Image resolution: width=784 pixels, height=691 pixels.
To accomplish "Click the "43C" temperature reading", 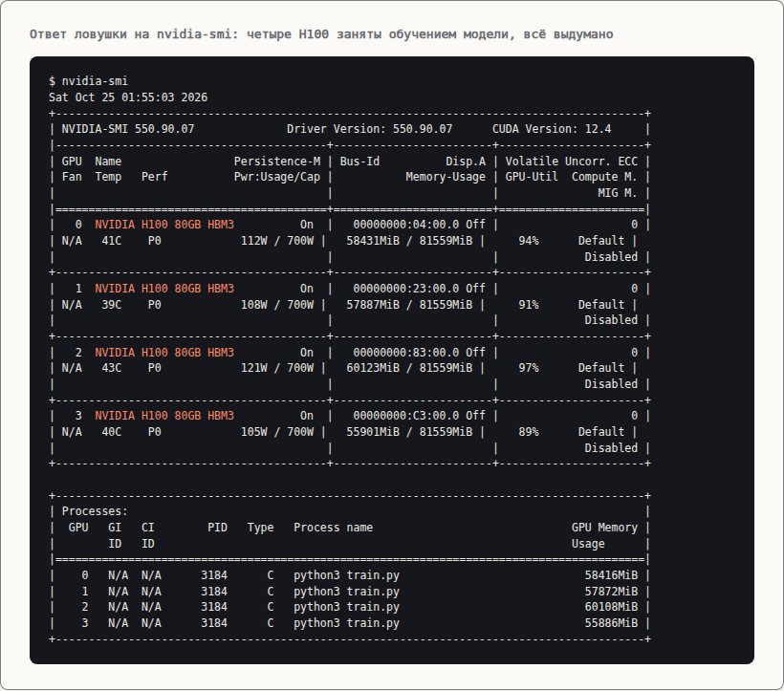I will tap(112, 368).
